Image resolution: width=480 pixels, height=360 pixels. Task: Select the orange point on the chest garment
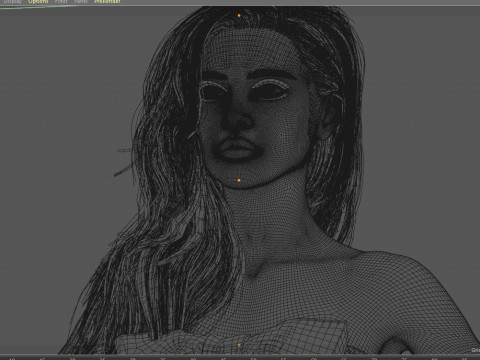coord(239,345)
